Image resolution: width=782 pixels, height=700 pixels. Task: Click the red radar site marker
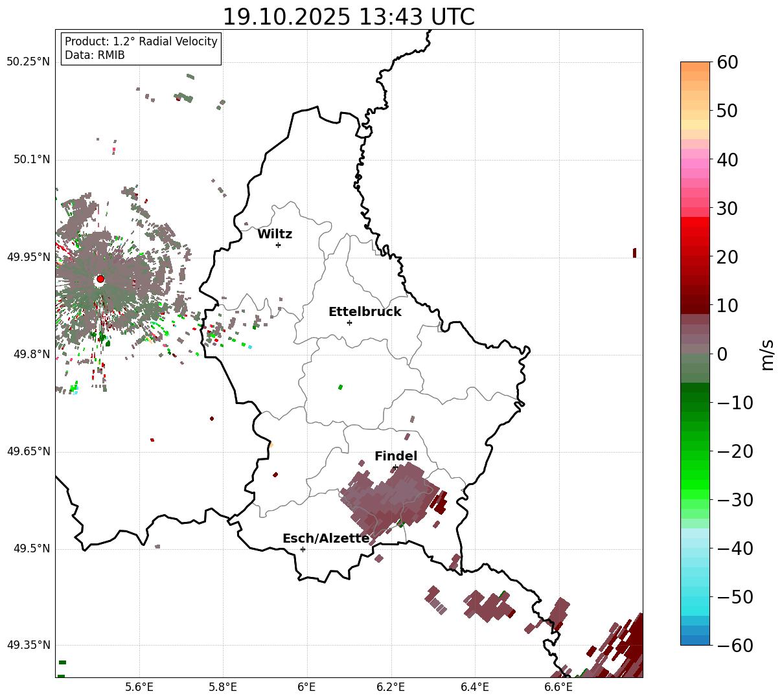[x=100, y=279]
